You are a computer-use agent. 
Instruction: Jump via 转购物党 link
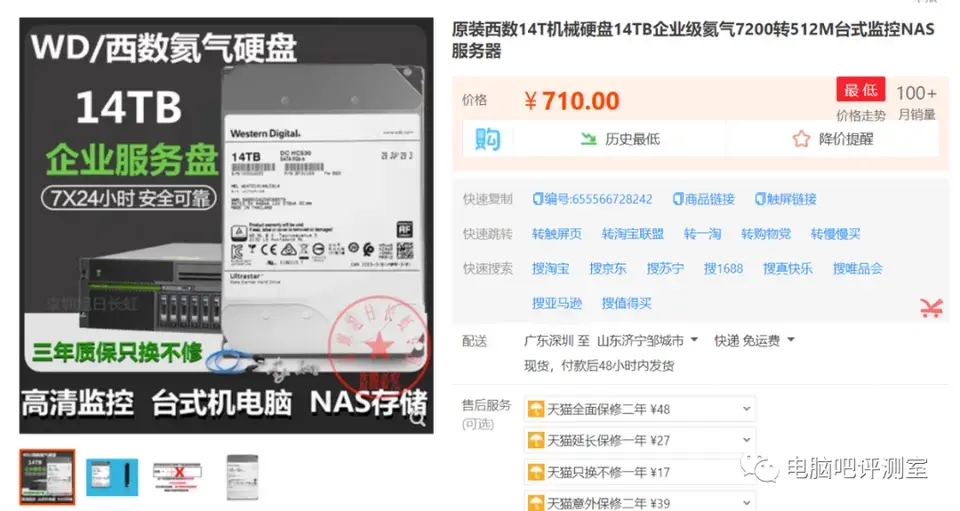(766, 234)
